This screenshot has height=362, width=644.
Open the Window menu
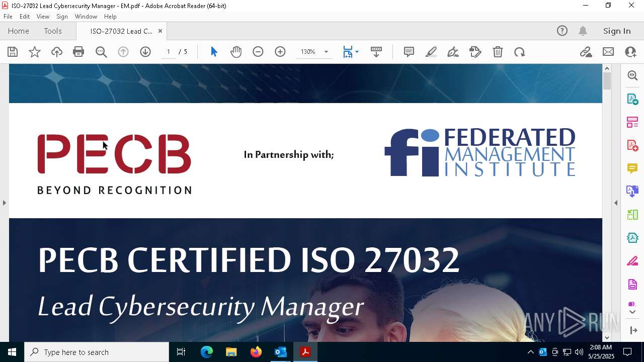pyautogui.click(x=86, y=16)
